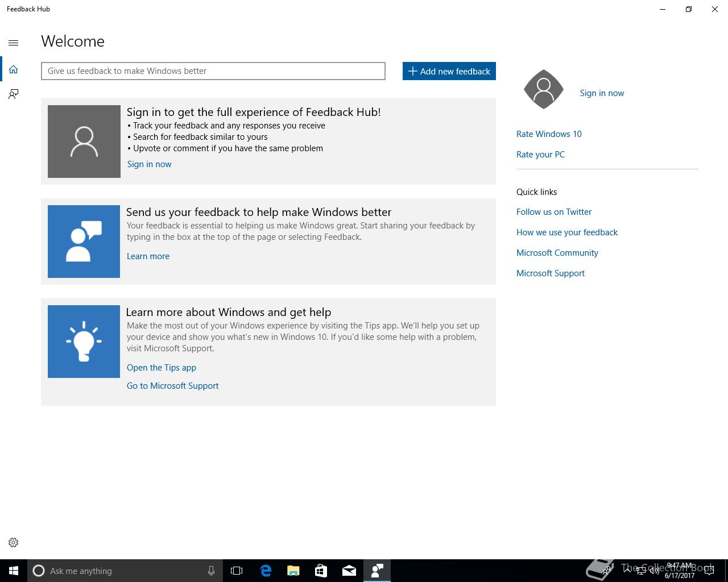Open taskbar clock showing 9:47 AM
This screenshot has height=582, width=728.
(x=680, y=571)
